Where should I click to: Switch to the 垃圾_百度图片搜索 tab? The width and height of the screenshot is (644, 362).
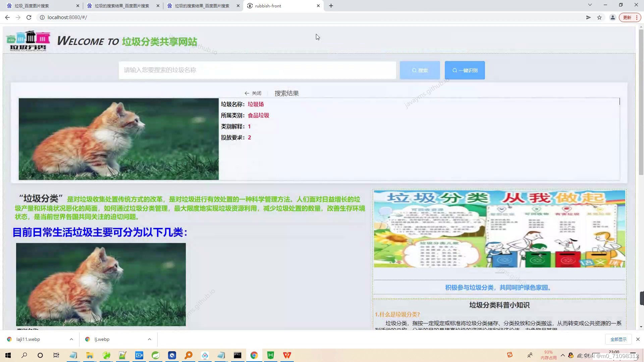pyautogui.click(x=32, y=6)
